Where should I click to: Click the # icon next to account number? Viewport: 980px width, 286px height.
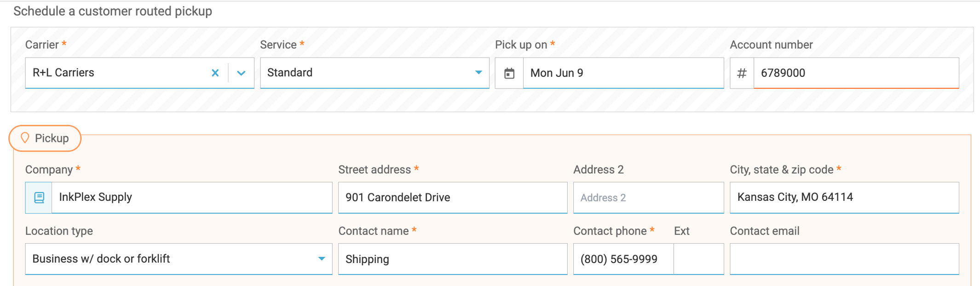point(741,73)
